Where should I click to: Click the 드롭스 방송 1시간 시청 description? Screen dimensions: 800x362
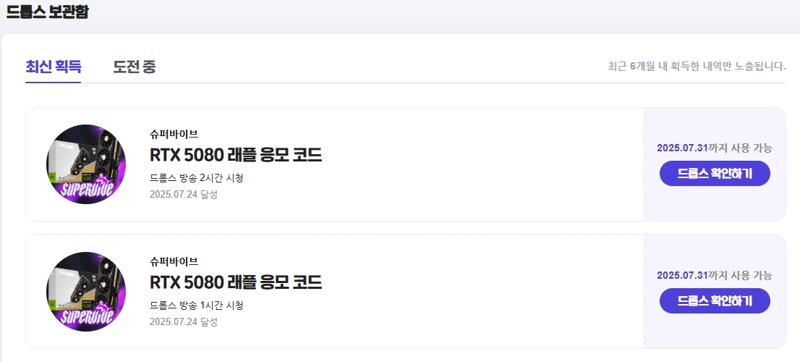click(x=196, y=305)
